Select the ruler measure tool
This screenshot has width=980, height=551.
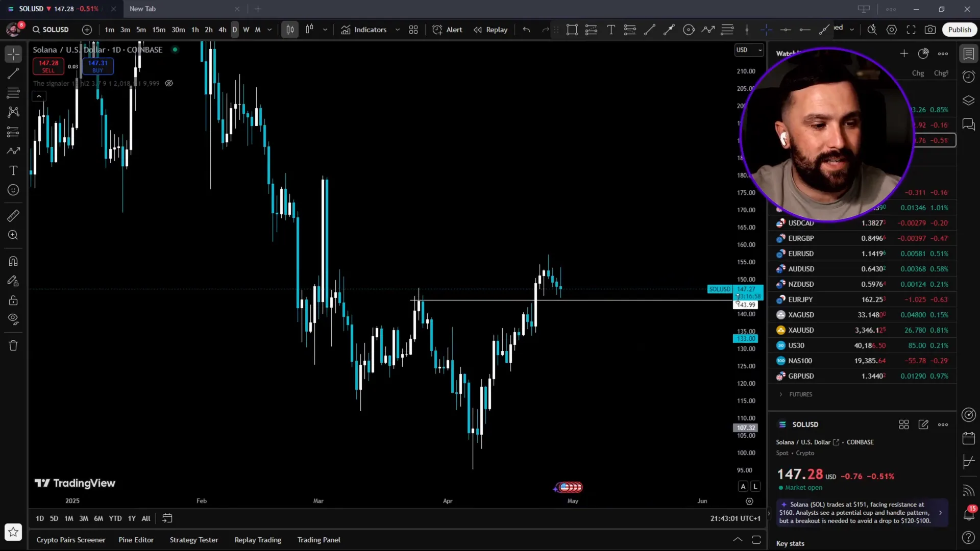click(13, 216)
